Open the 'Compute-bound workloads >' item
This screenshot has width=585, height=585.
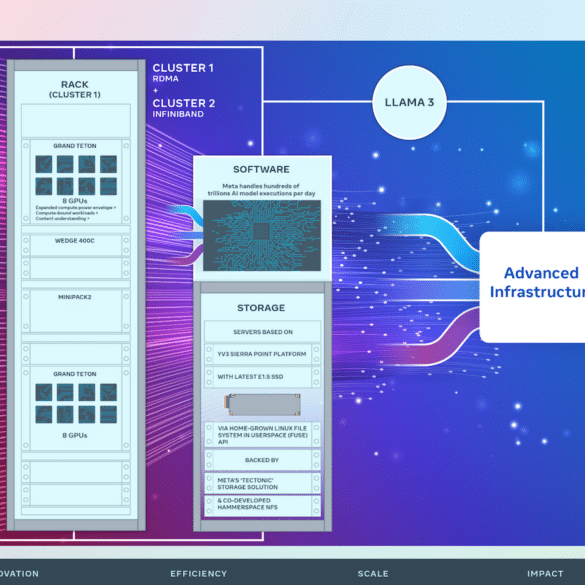(x=67, y=213)
